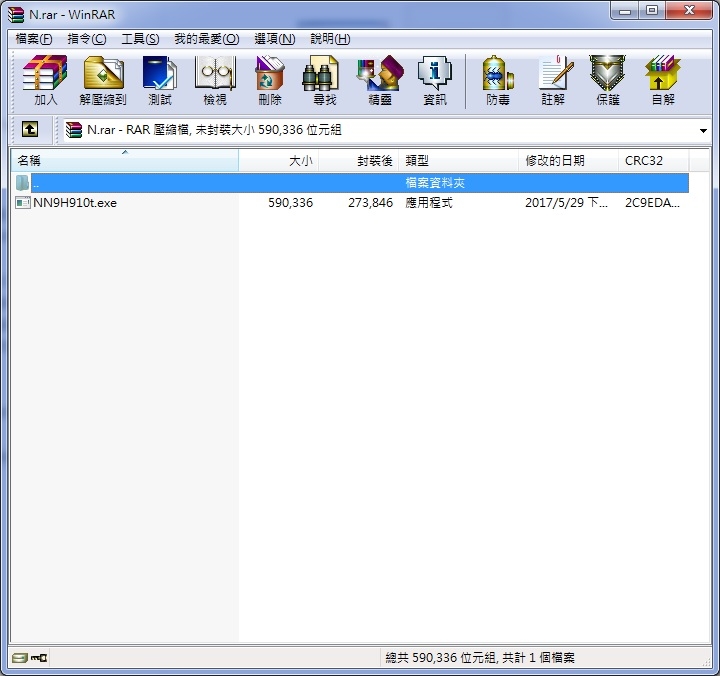Maximize the WinRAR window
720x676 pixels.
(x=652, y=11)
